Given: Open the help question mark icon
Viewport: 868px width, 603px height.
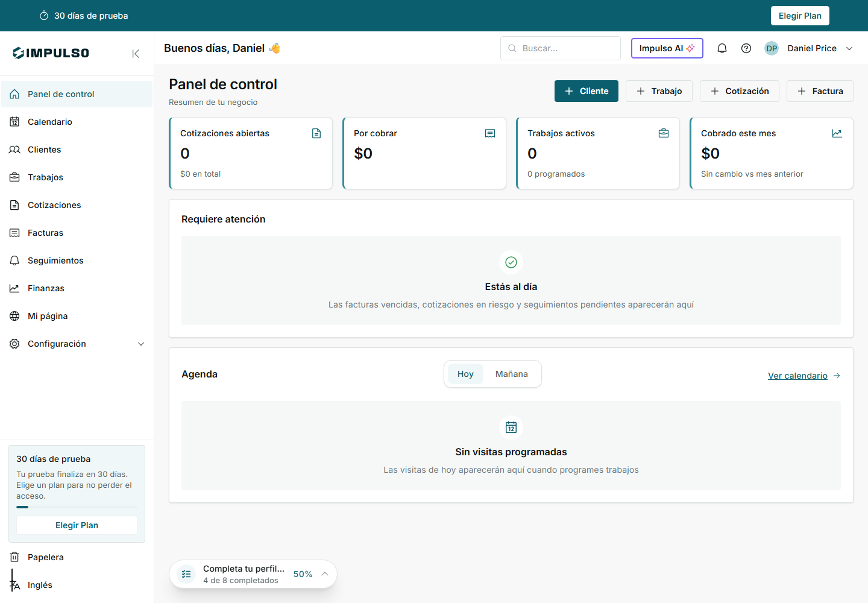Looking at the screenshot, I should pos(746,48).
